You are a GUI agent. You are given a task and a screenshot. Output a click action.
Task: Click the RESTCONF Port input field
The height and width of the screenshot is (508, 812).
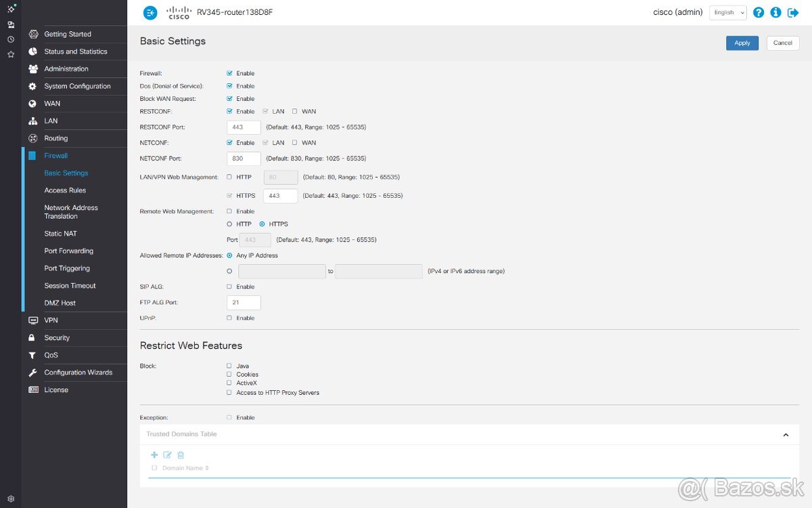click(x=243, y=127)
